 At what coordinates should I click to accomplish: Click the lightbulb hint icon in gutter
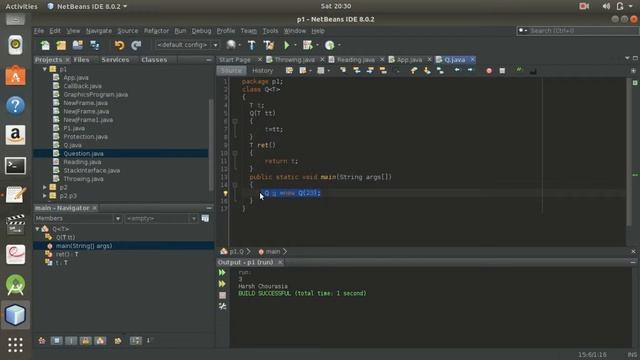pyautogui.click(x=225, y=193)
